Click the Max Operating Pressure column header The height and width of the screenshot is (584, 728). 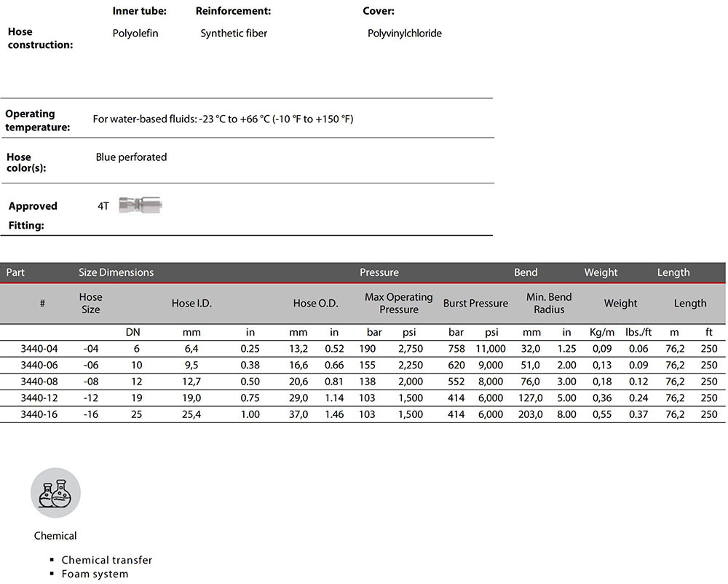398,303
